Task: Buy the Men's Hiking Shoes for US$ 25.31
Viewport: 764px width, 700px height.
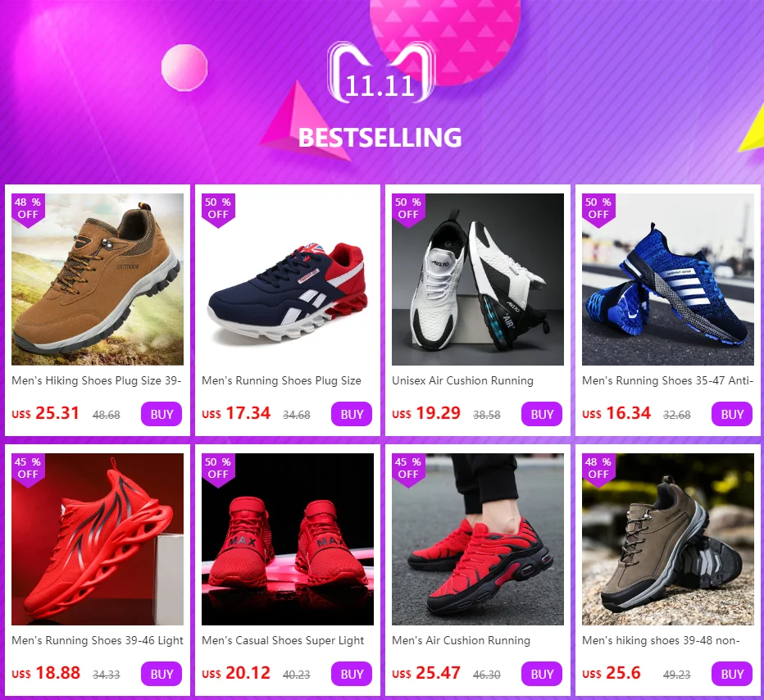Action: [x=161, y=414]
